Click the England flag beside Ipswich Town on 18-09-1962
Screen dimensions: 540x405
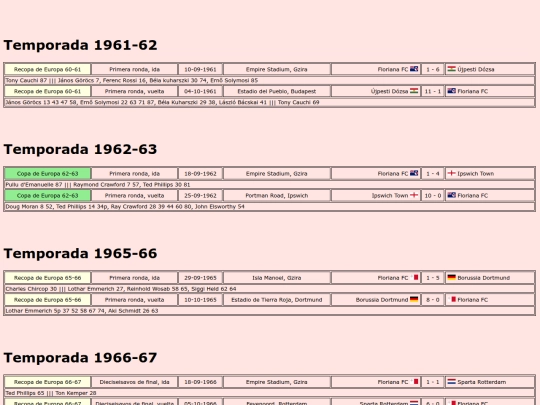point(451,173)
